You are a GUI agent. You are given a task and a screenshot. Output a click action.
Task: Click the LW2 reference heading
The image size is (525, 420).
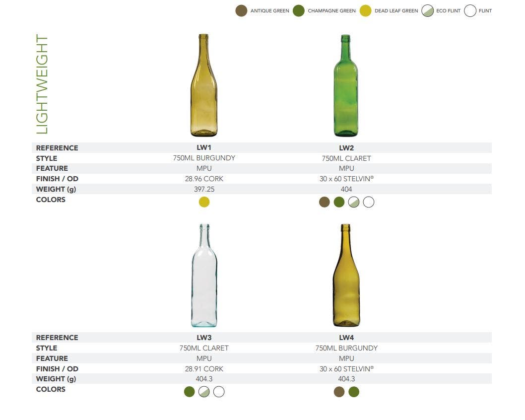click(346, 148)
